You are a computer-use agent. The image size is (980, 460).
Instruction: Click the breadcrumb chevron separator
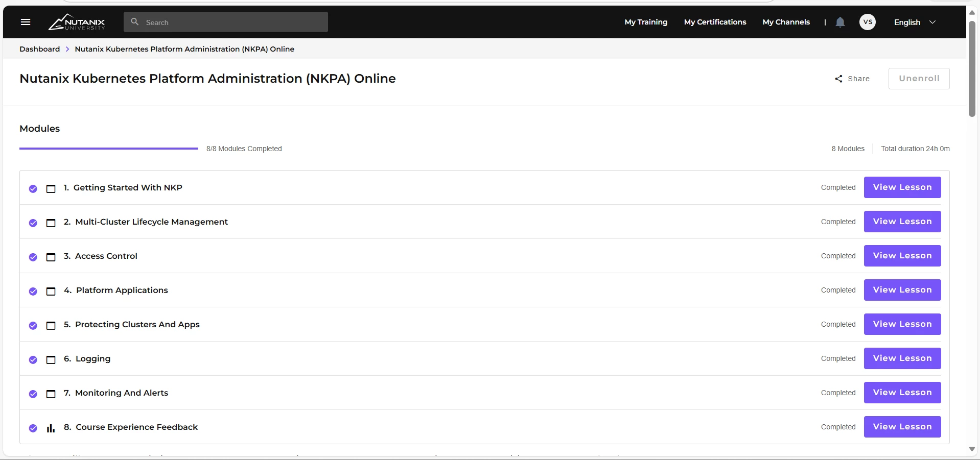67,49
